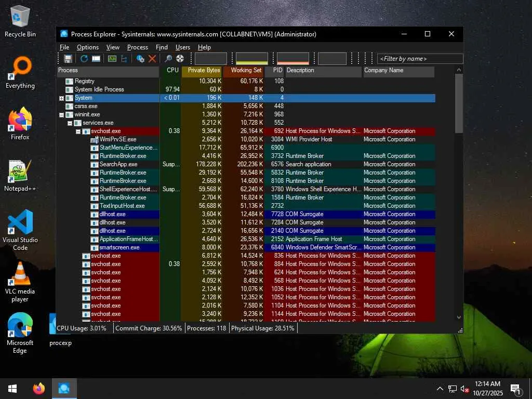
Task: Select svchost.exe with PID 1036
Action: [x=246, y=289]
